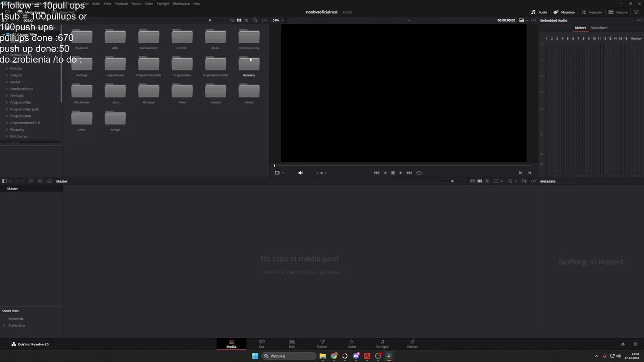Mute audio with the viewer speaker icon
Viewport: 644px width, 362px height.
[300, 172]
